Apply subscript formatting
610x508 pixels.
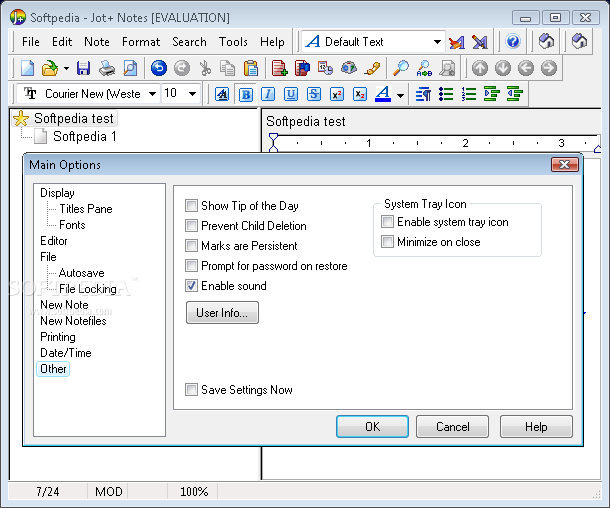360,94
